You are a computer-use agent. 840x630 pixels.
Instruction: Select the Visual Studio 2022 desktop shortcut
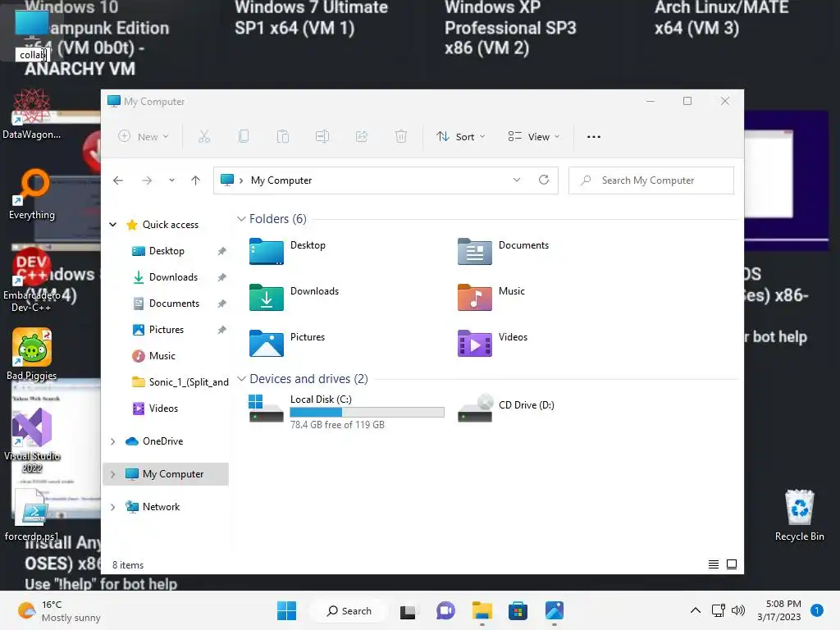pyautogui.click(x=32, y=441)
